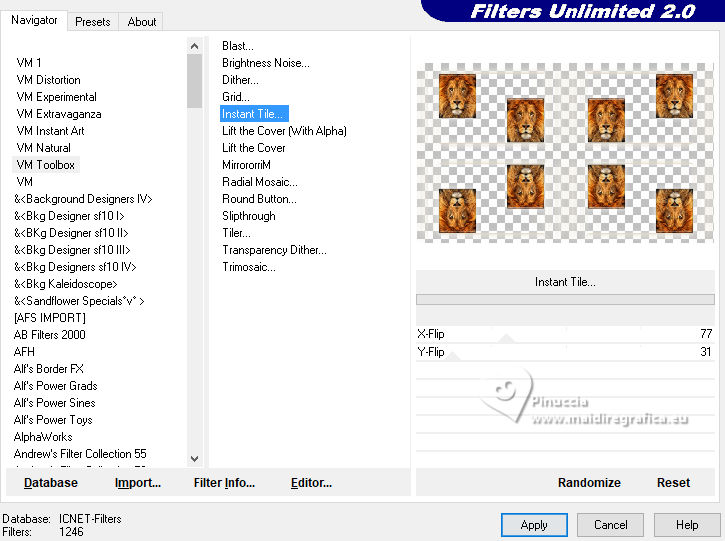Screen dimensions: 725x541
Task: Select the MirrororriM filter entry
Action: pos(246,165)
